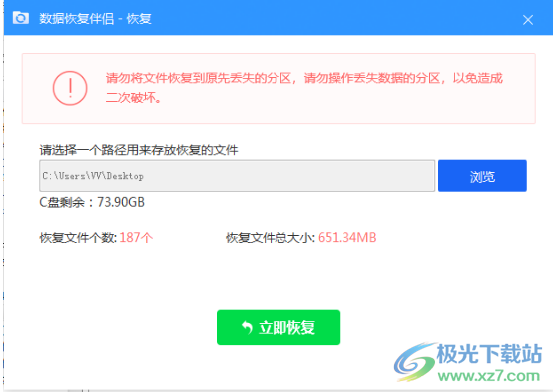Click the 请选择一个路径用来存放恢复的文件 label
Viewport: 553px width, 392px height.
point(139,150)
